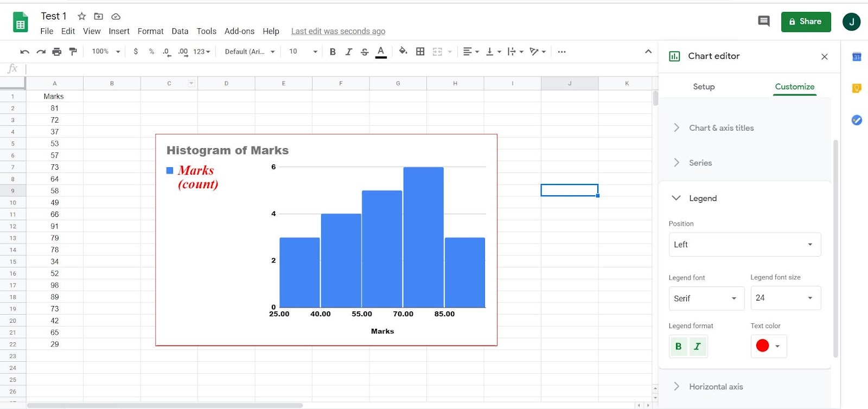868x409 pixels.
Task: Click the Undo icon in toolbar
Action: click(24, 52)
